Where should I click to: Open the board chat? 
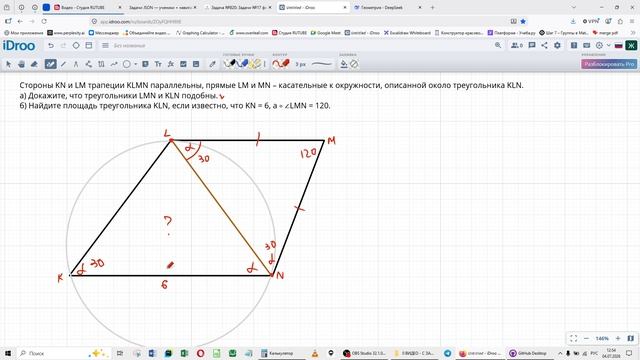pyautogui.click(x=531, y=45)
